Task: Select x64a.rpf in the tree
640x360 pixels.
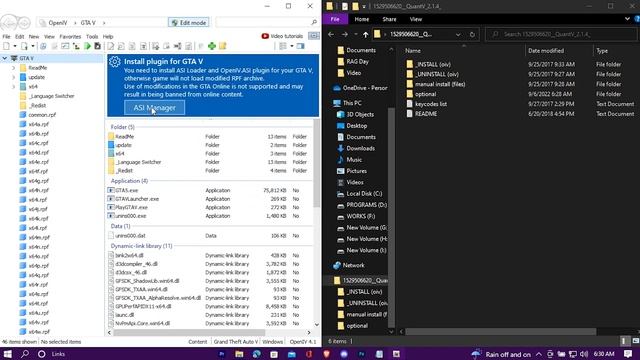Action: (38, 124)
